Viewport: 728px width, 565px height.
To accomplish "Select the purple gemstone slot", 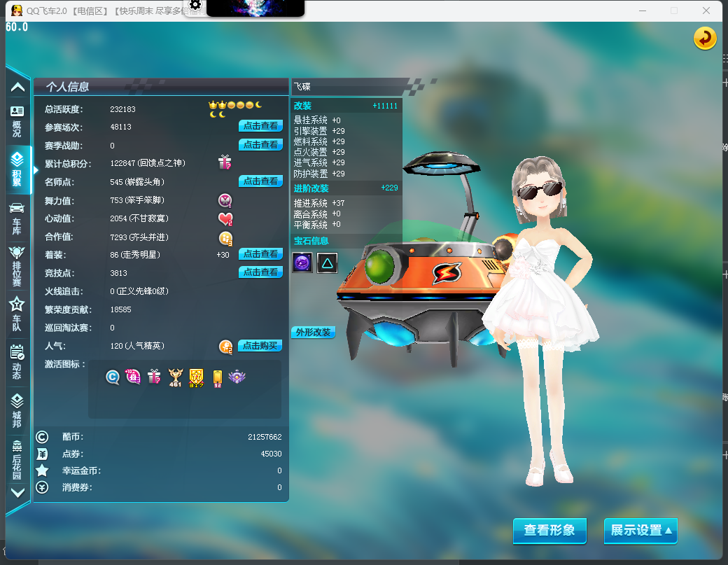I will tap(302, 263).
